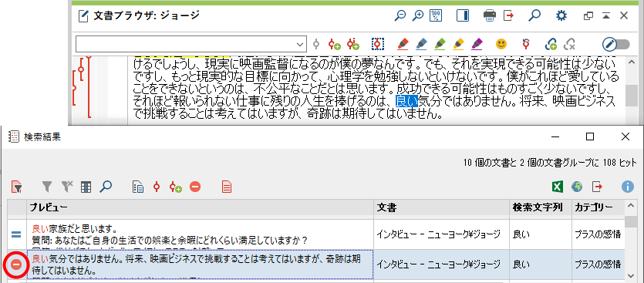Open the code selection dropdown

click(x=299, y=44)
